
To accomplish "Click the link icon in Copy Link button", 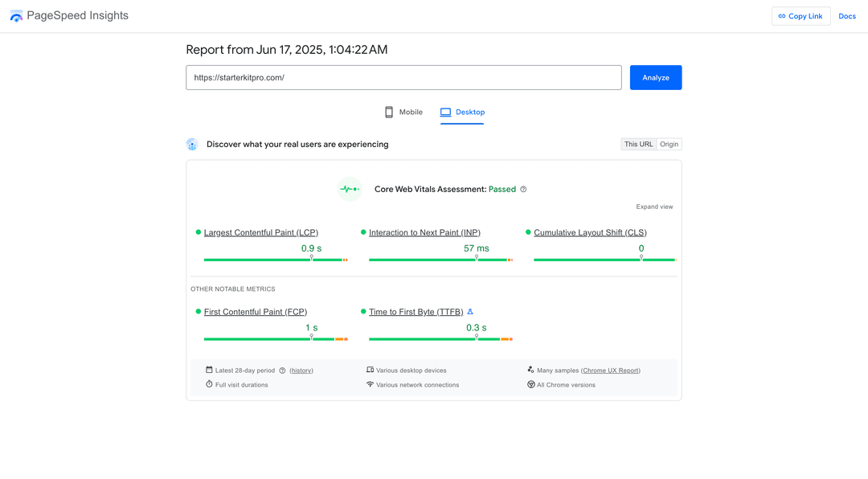I will (782, 16).
